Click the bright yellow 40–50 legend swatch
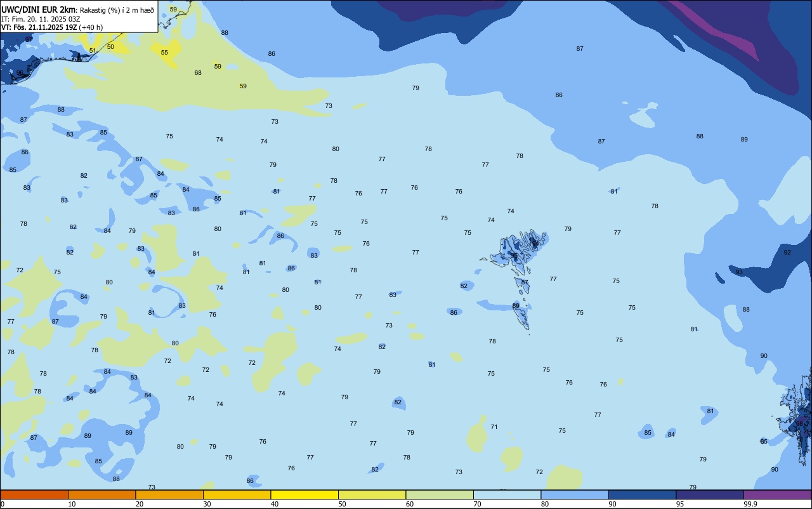 [x=304, y=494]
